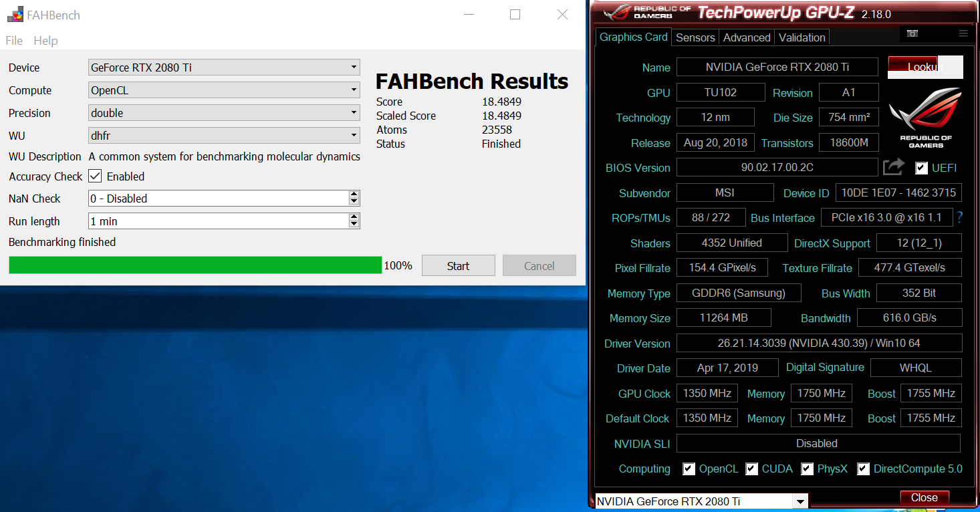Click the Start benchmark button
This screenshot has width=980, height=512.
pyautogui.click(x=458, y=265)
